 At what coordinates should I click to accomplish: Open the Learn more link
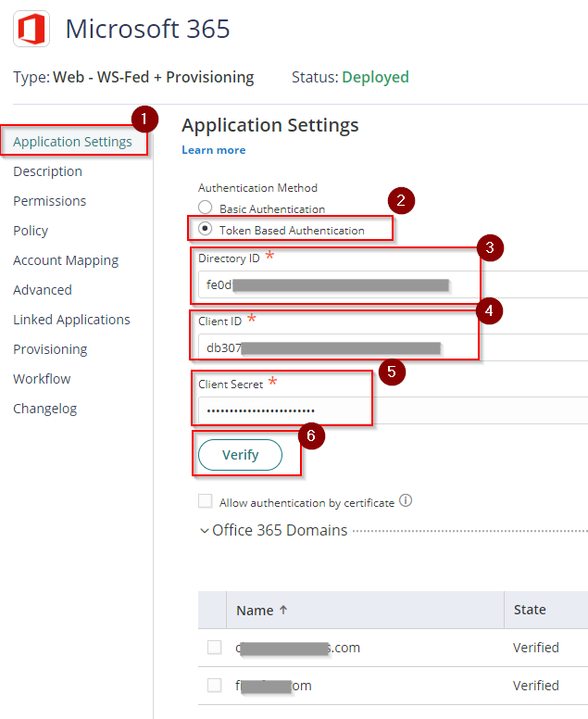click(214, 150)
